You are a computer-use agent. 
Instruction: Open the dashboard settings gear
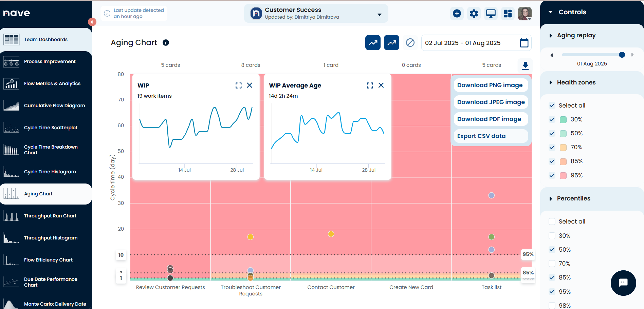[474, 14]
